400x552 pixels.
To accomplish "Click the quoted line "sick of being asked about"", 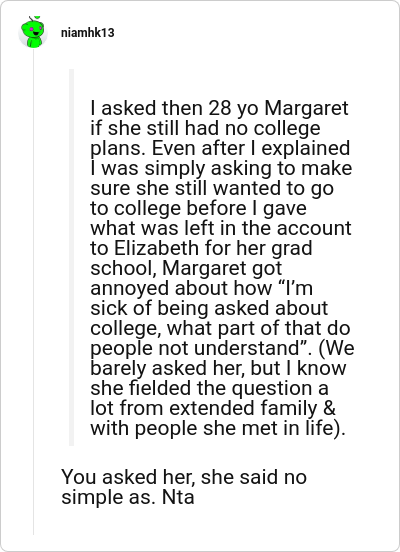I will tap(209, 308).
